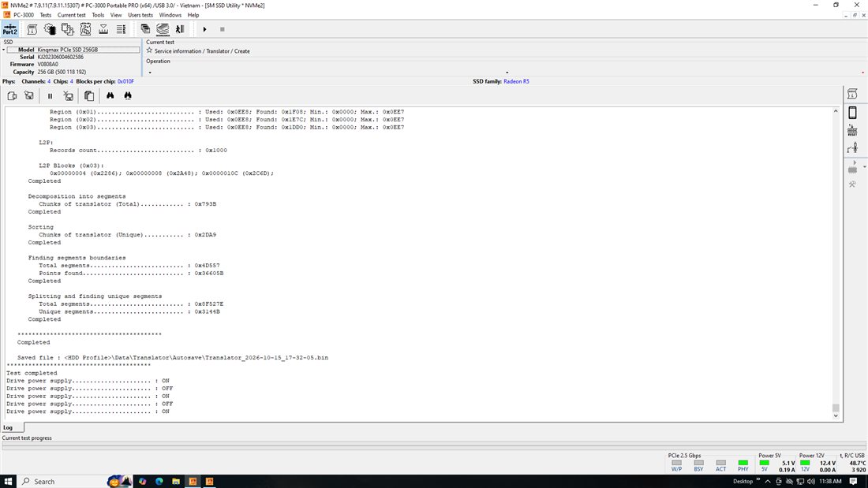Click the smartphone-shaped icon in right sidebar

point(852,112)
